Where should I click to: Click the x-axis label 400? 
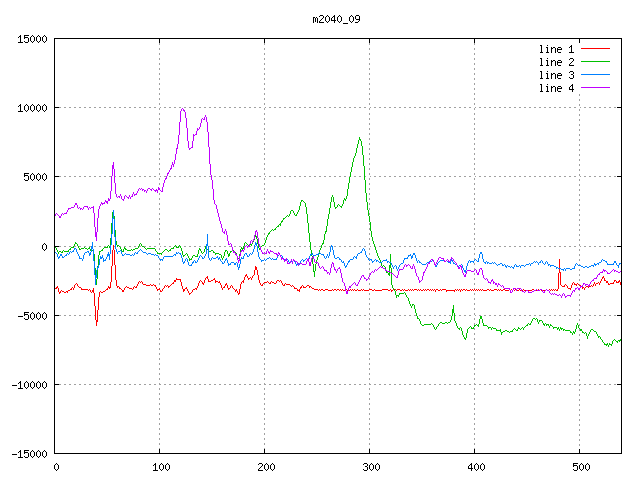(x=476, y=467)
